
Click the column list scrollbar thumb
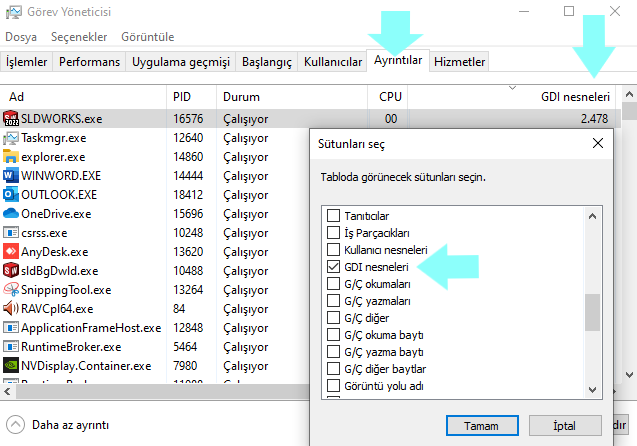tap(592, 311)
